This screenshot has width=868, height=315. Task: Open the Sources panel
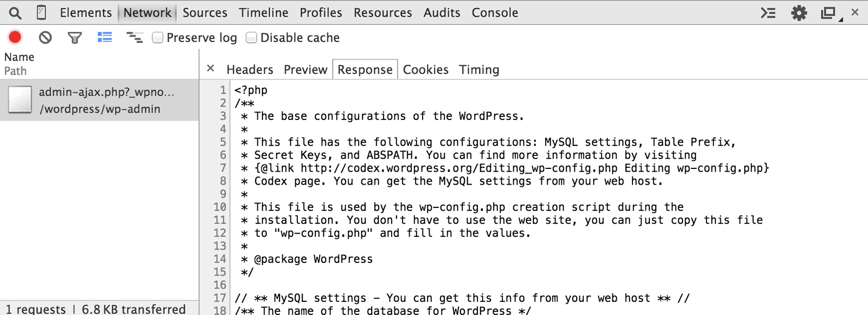pos(205,12)
